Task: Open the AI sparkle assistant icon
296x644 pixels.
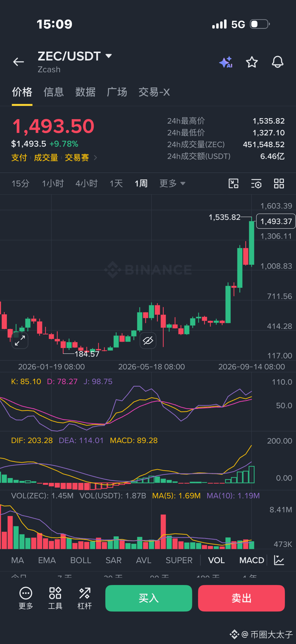Action: 226,62
